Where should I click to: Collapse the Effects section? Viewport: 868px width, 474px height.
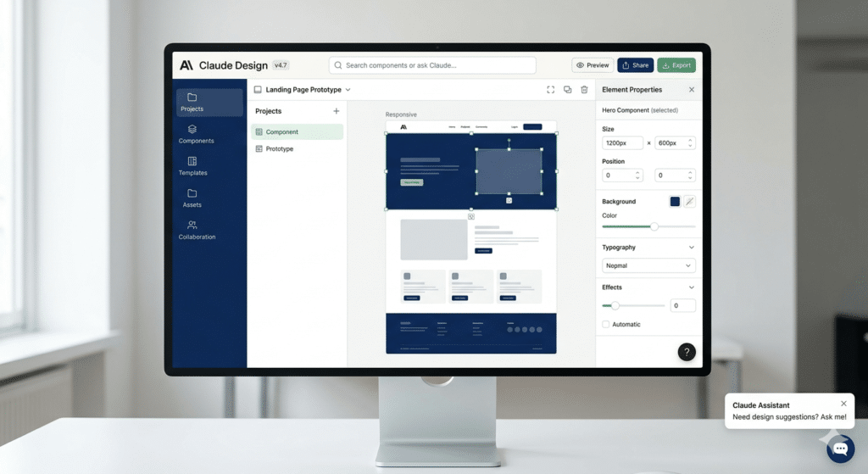tap(692, 287)
